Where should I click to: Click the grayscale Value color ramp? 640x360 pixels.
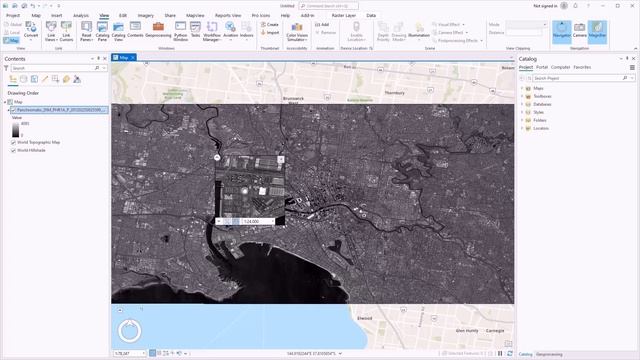[x=16, y=129]
